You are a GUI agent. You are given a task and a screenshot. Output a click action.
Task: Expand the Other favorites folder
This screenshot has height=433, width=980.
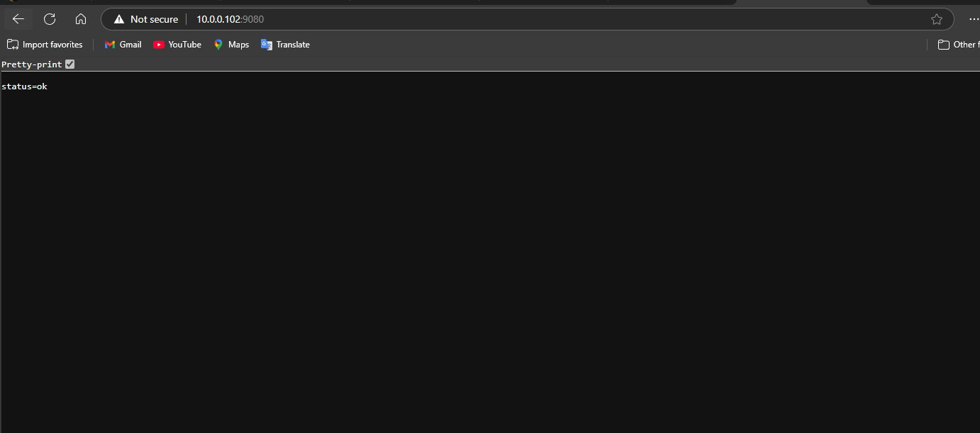coord(957,45)
